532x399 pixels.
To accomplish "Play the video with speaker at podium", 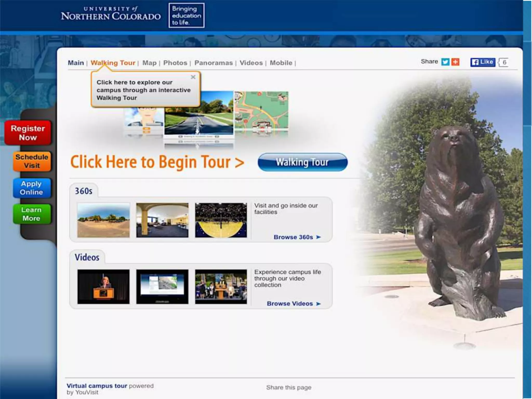I will [x=103, y=287].
